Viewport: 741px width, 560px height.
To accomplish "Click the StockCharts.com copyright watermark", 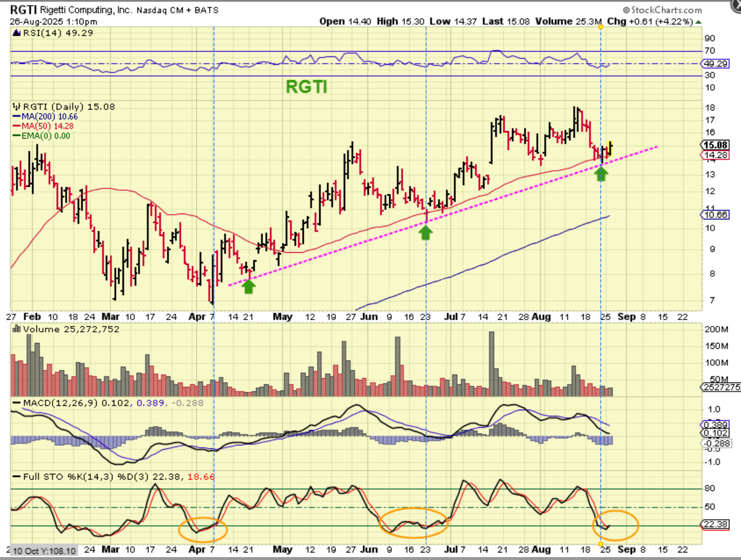I will coord(662,10).
